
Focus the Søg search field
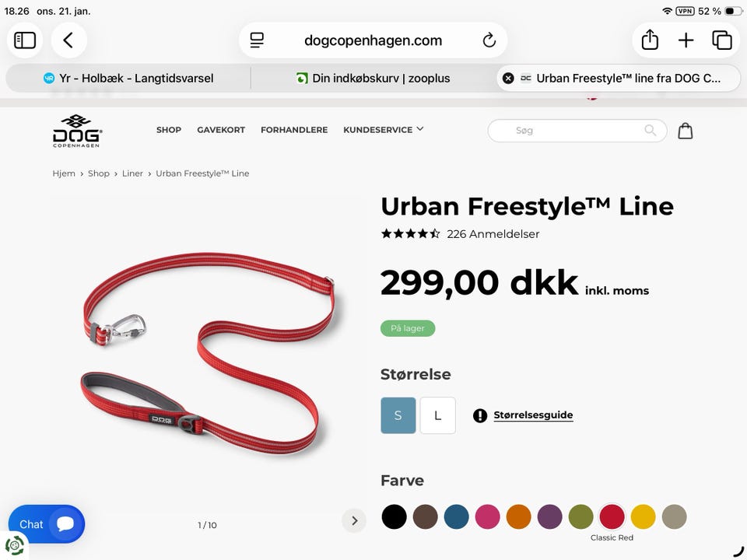(577, 131)
